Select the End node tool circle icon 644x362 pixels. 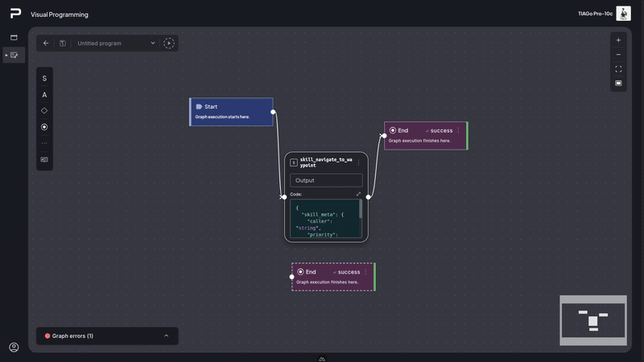[x=44, y=127]
